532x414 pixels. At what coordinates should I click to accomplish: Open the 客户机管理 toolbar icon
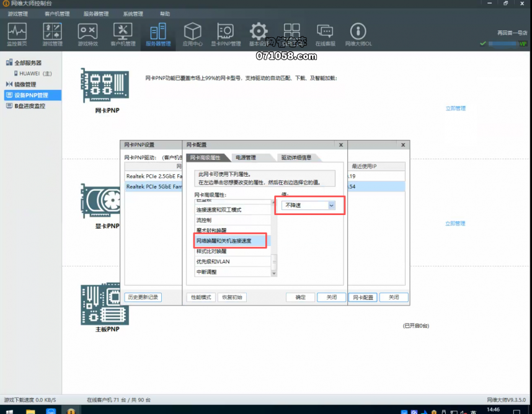tap(123, 34)
